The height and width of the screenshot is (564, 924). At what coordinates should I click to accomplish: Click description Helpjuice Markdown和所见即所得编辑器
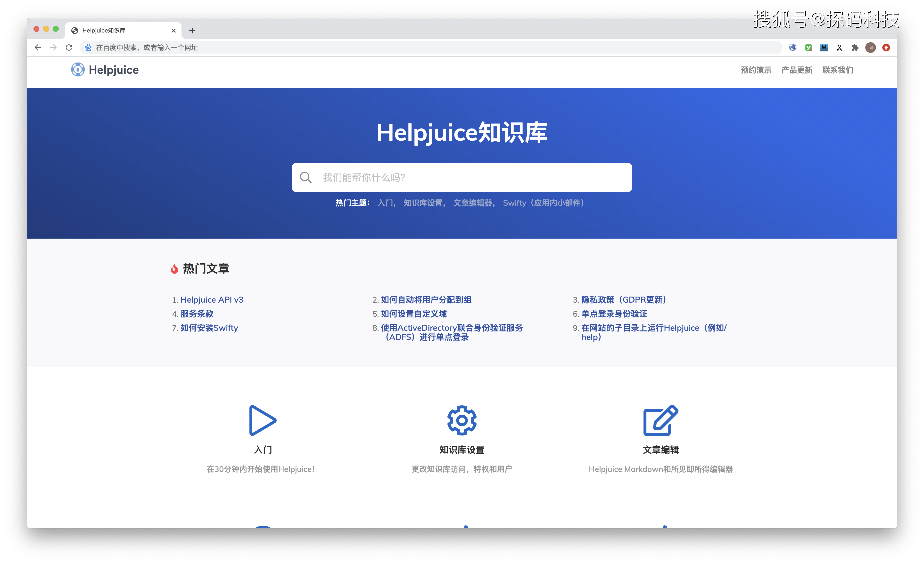tap(661, 469)
